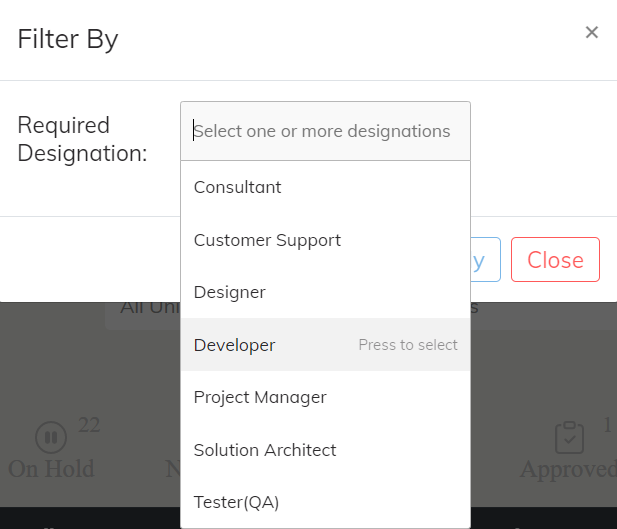Pick Tester(QA) designation option
The width and height of the screenshot is (617, 529).
point(325,502)
